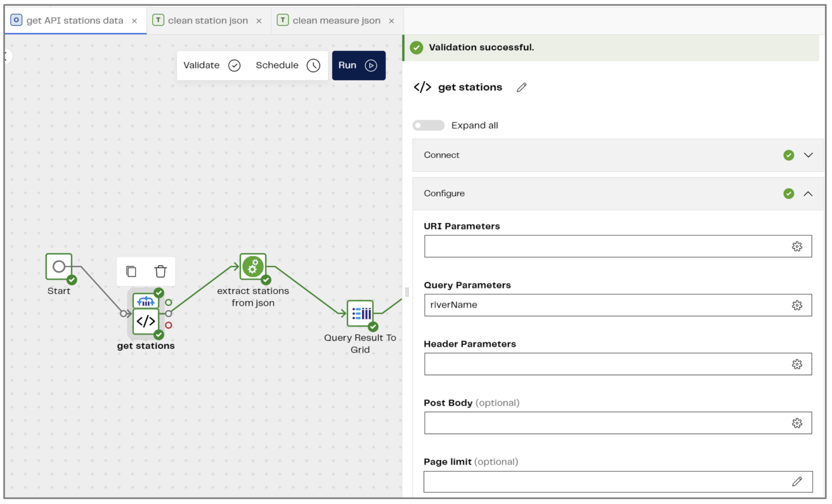Image resolution: width=832 pixels, height=504 pixels.
Task: Switch to the clean measure json tab
Action: click(336, 19)
